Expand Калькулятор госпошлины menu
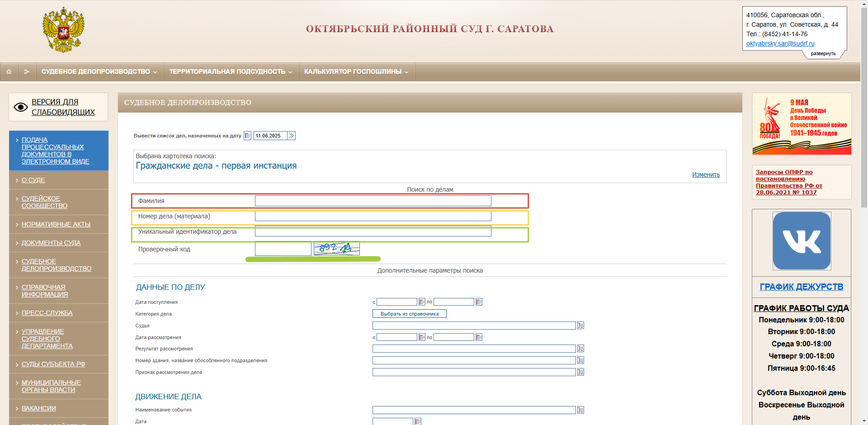The height and width of the screenshot is (425, 868). pos(356,72)
